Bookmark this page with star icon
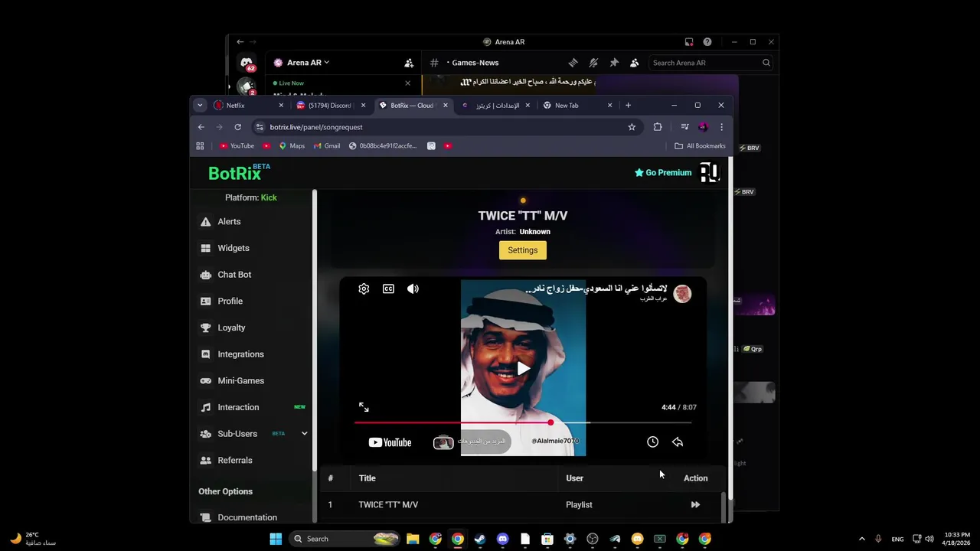This screenshot has height=551, width=980. pos(632,127)
